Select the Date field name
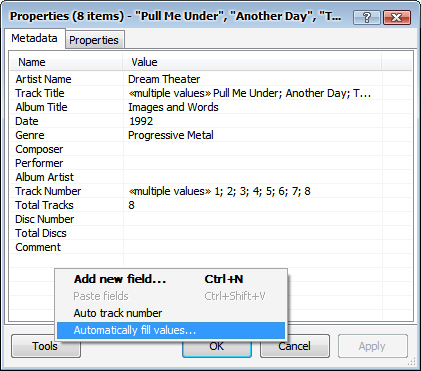This screenshot has width=421, height=371. pyautogui.click(x=27, y=121)
